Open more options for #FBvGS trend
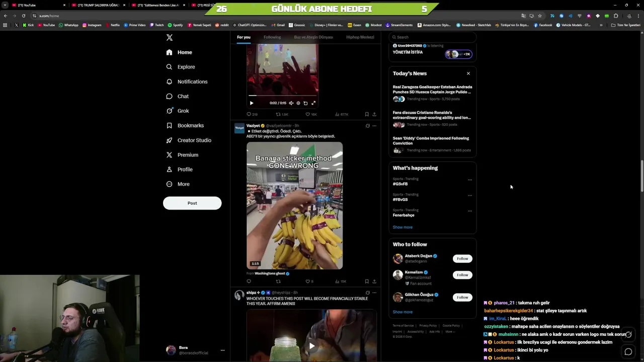 click(470, 196)
